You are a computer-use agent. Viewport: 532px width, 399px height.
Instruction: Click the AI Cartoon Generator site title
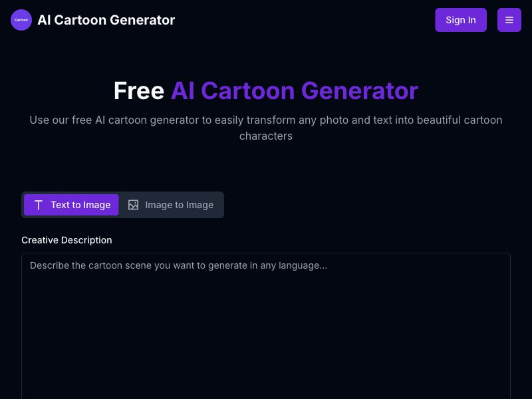[x=106, y=20]
